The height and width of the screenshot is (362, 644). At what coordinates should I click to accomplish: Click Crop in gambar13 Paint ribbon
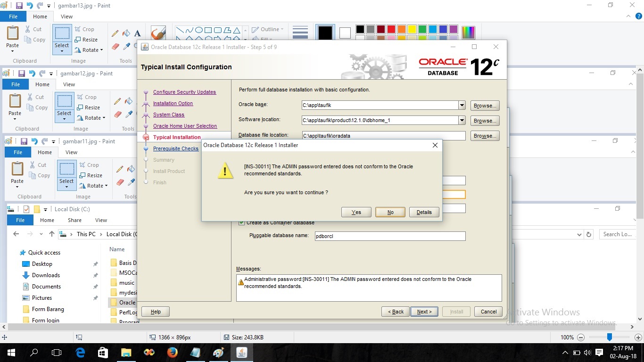click(84, 29)
